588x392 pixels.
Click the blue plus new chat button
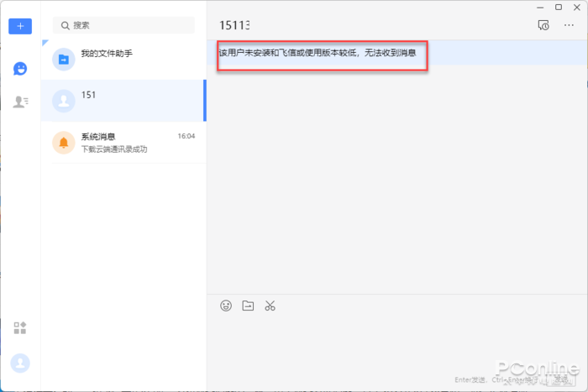pos(20,26)
